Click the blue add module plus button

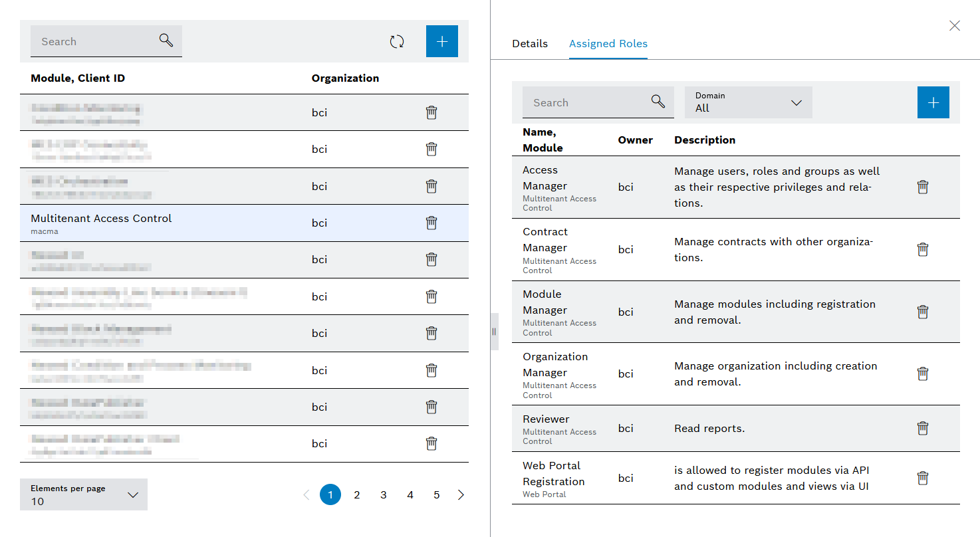(442, 41)
